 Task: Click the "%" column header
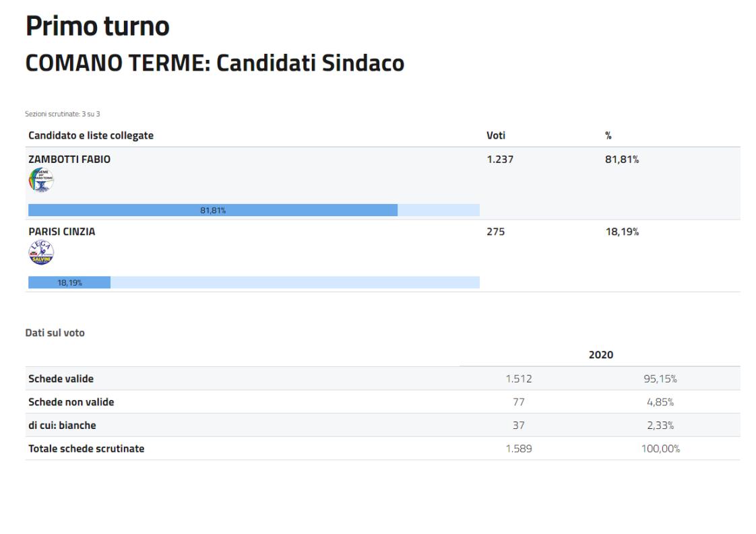[608, 135]
